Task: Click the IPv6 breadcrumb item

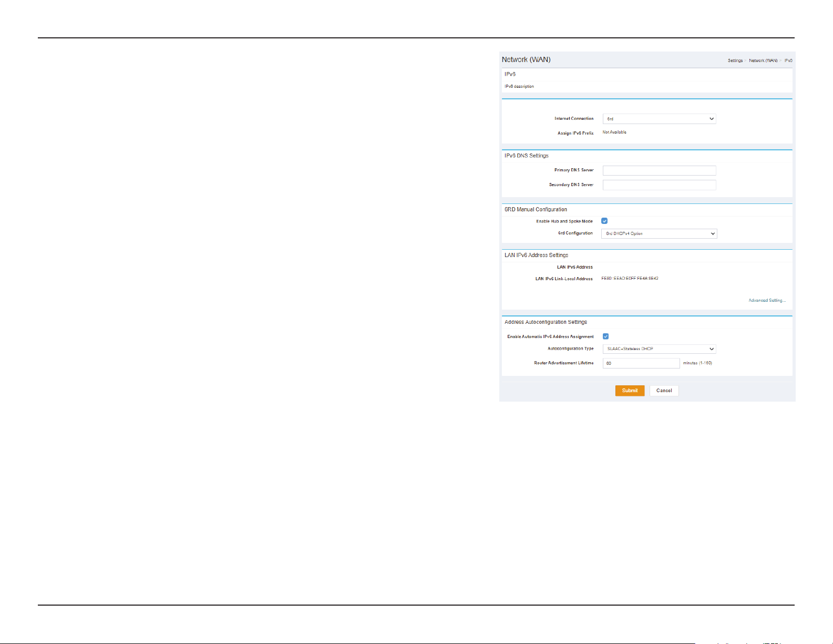Action: pyautogui.click(x=788, y=60)
